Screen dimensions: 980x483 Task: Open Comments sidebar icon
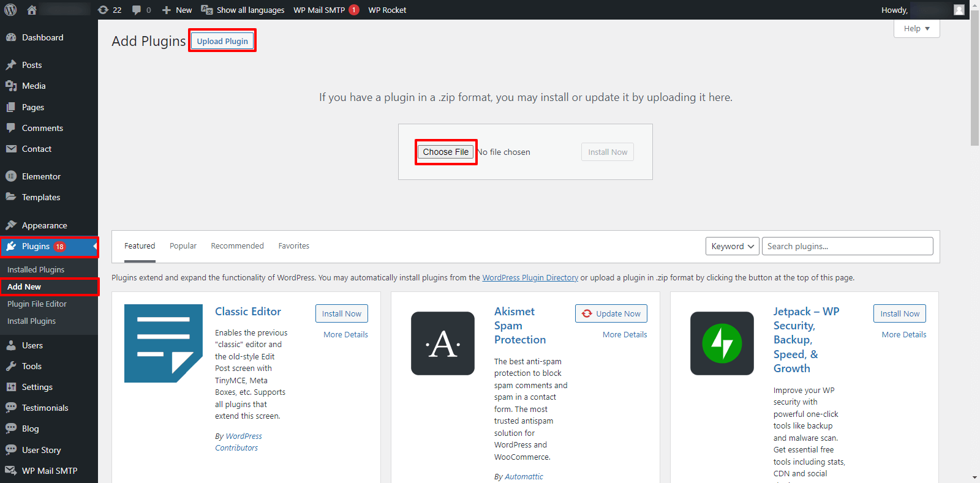[x=11, y=128]
